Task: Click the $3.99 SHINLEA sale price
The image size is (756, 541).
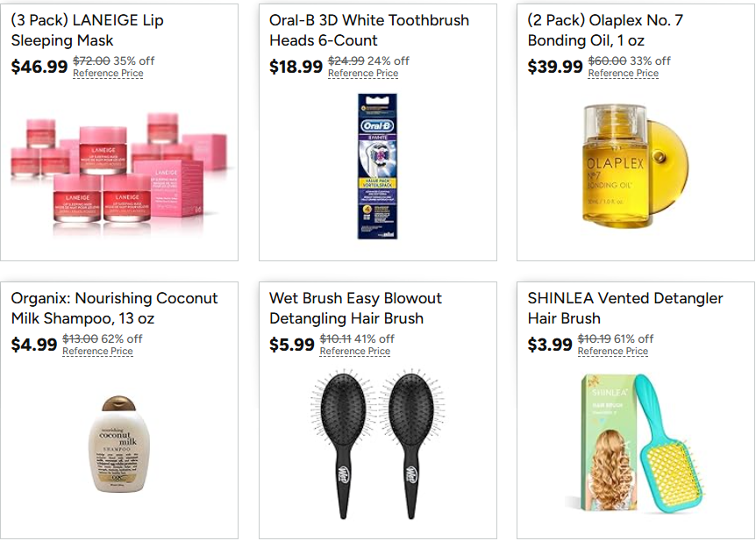Action: 550,345
